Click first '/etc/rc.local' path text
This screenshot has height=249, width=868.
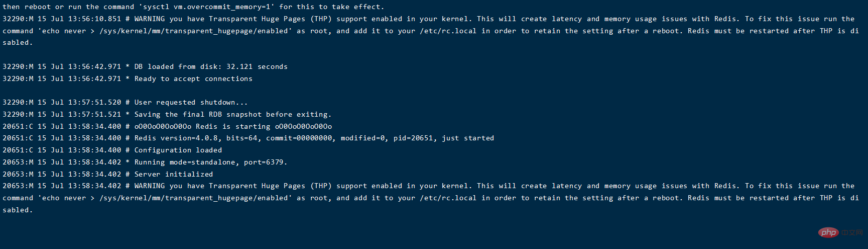[448, 31]
